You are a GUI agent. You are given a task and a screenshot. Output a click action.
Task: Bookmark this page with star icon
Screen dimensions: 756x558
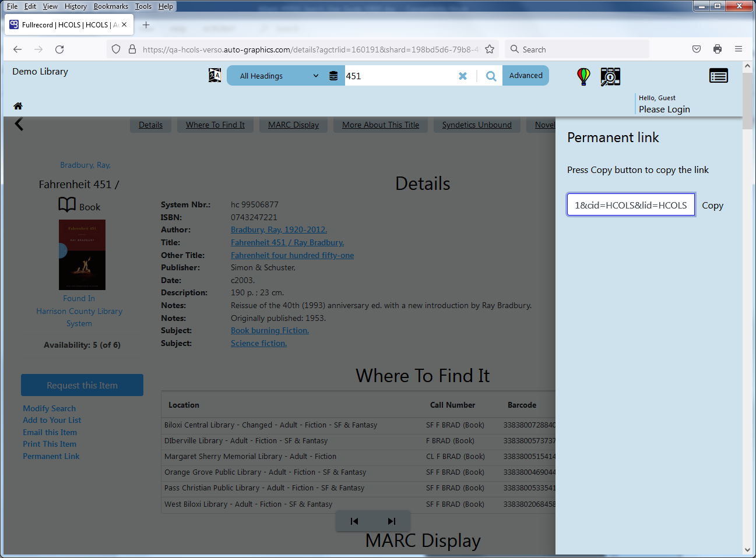[x=490, y=50]
